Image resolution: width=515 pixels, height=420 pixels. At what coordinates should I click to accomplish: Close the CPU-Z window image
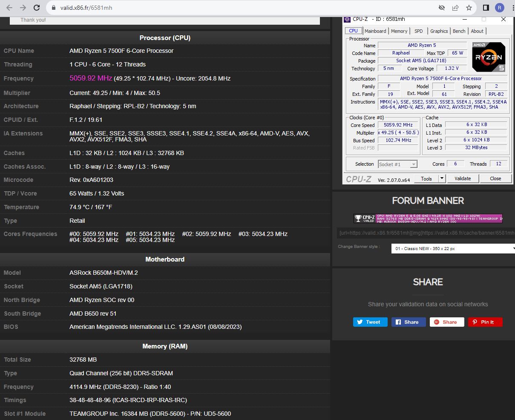pyautogui.click(x=503, y=19)
